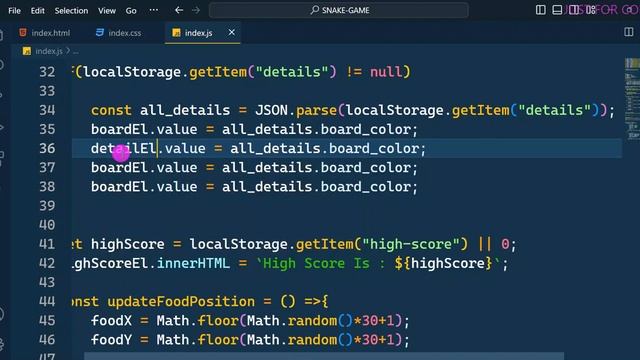
Task: Click 'High Score Is' template text
Action: pyautogui.click(x=316, y=263)
